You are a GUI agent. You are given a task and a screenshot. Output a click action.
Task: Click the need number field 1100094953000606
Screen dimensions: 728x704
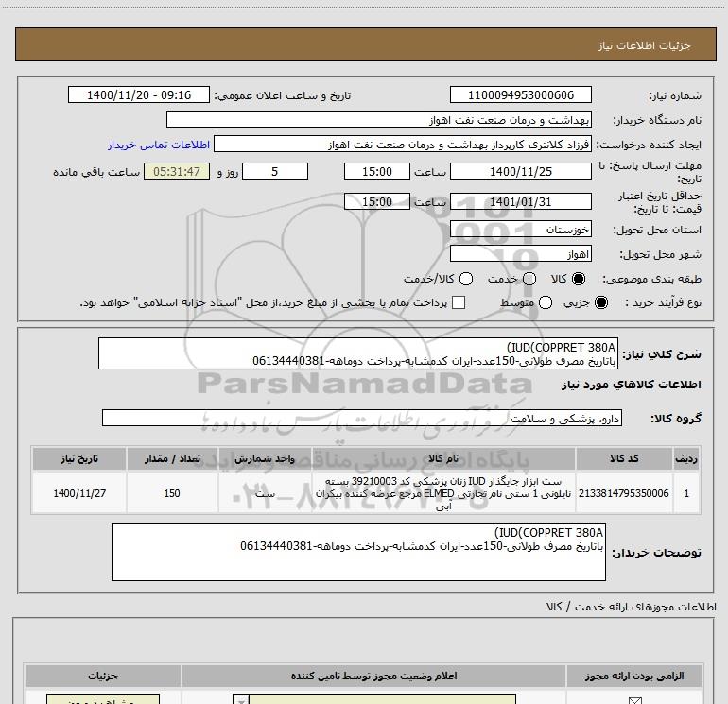[520, 94]
